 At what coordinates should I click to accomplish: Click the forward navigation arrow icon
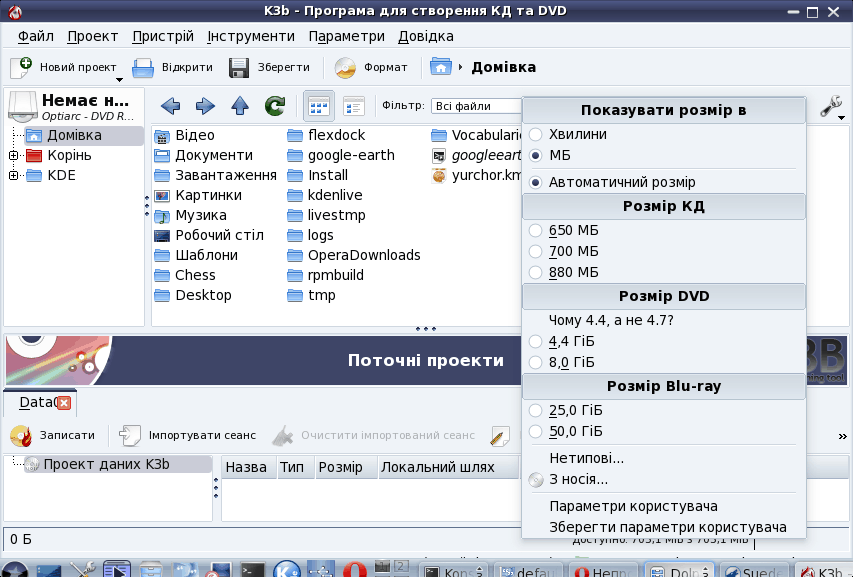pyautogui.click(x=205, y=106)
